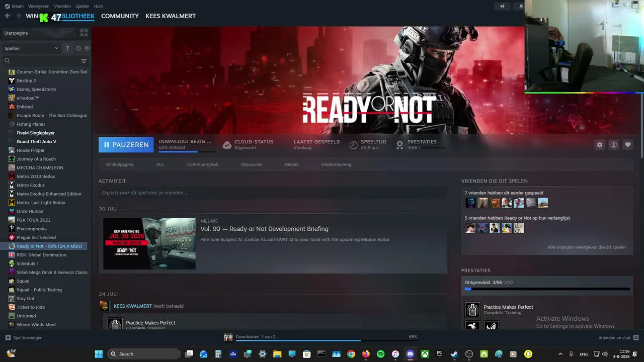Open game info panel icon
The image size is (644, 362).
pos(614,145)
